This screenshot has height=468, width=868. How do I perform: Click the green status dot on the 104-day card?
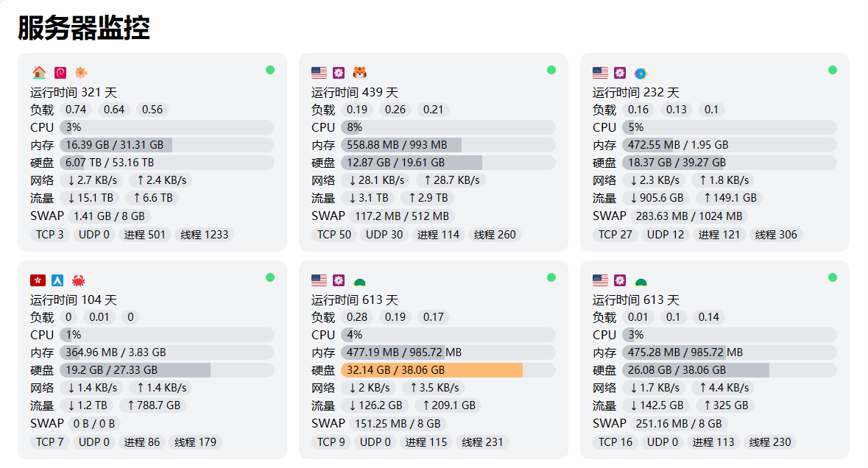pyautogui.click(x=270, y=277)
